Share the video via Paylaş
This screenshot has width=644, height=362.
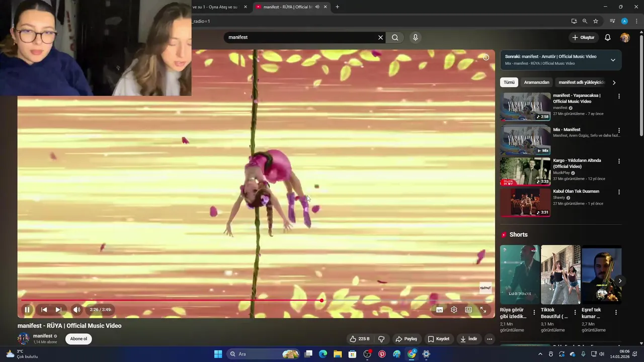[407, 339]
